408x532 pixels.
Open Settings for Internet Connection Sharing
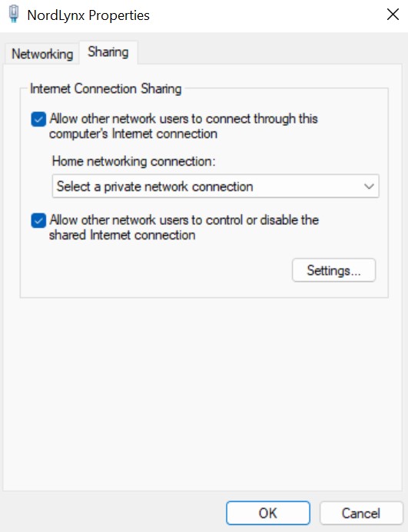coord(333,270)
